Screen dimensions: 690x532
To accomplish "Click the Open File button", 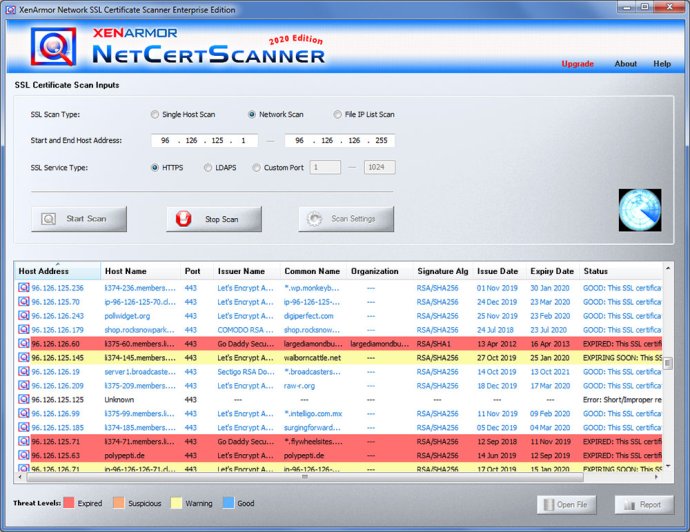I will point(566,505).
